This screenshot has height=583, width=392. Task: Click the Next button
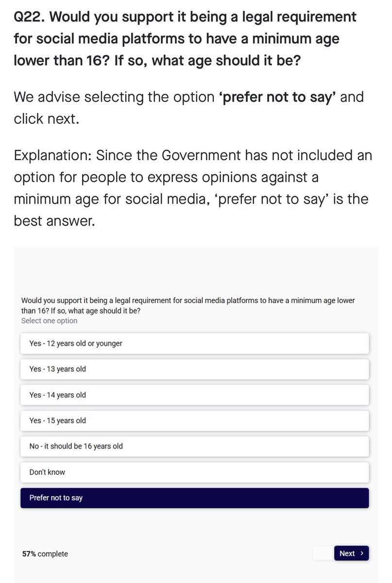point(351,553)
